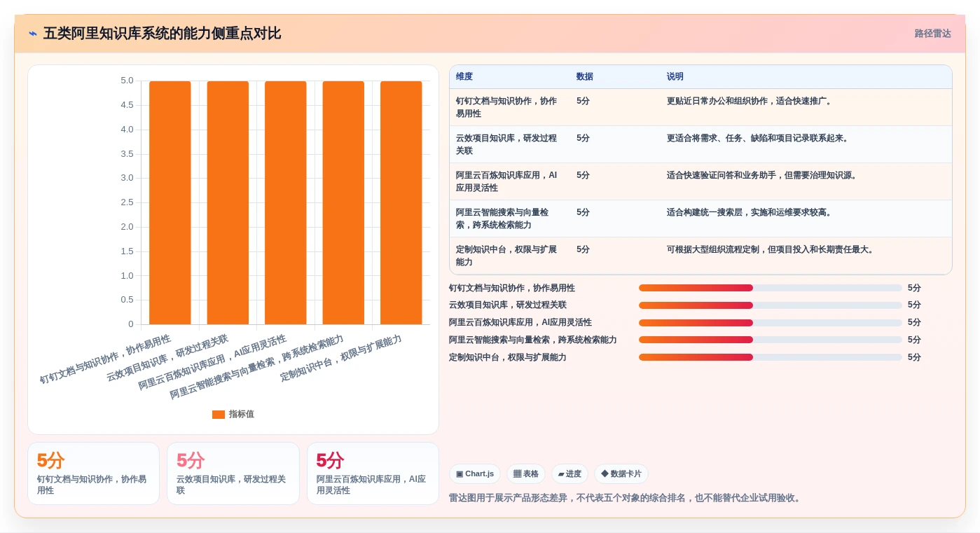
Task: Select the 表格 tag chip
Action: click(x=526, y=474)
